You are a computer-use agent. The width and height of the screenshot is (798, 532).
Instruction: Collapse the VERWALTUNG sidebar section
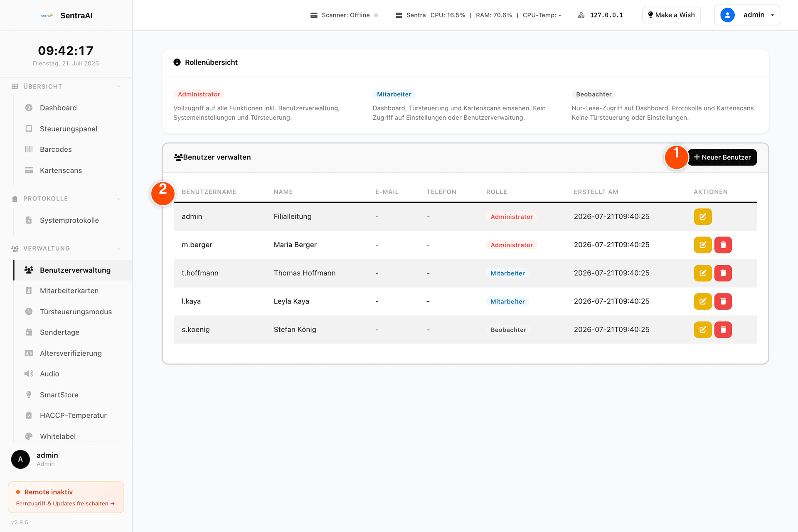click(x=119, y=249)
